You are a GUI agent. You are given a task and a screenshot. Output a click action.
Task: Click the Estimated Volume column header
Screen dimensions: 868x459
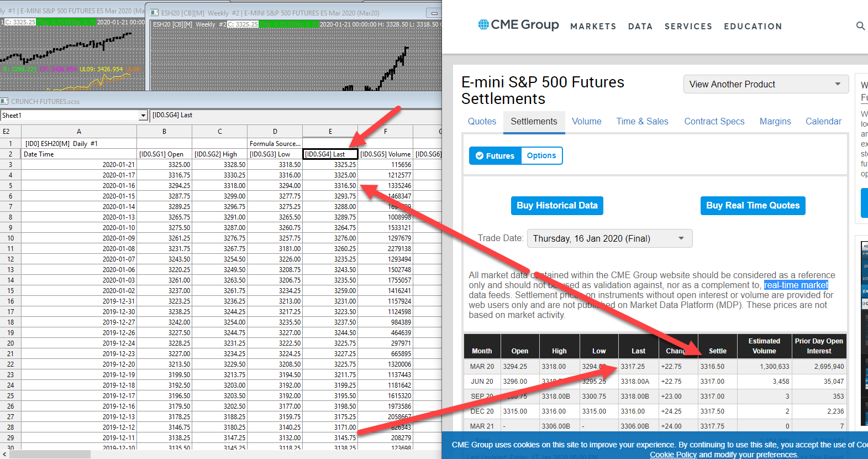tap(764, 346)
